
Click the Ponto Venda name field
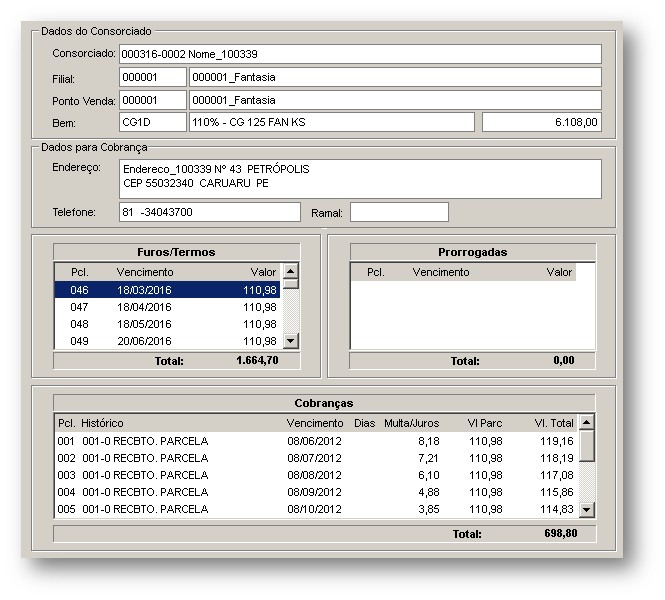pyautogui.click(x=395, y=100)
